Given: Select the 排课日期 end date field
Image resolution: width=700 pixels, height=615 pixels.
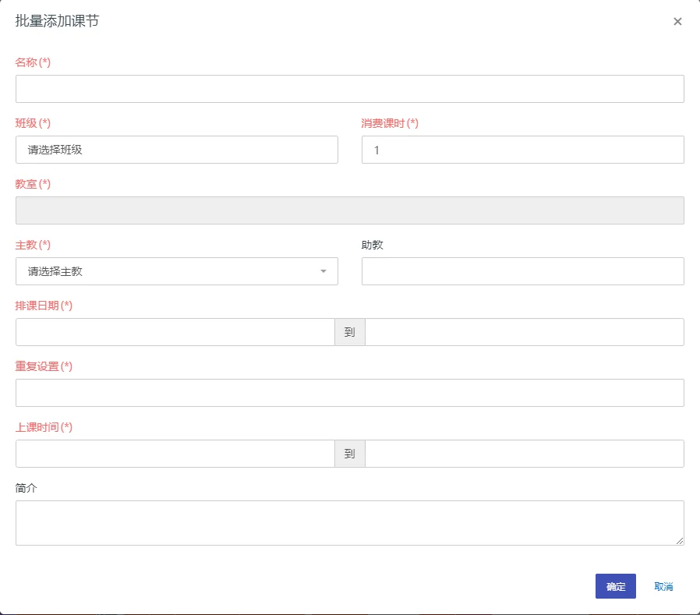Looking at the screenshot, I should pyautogui.click(x=525, y=331).
